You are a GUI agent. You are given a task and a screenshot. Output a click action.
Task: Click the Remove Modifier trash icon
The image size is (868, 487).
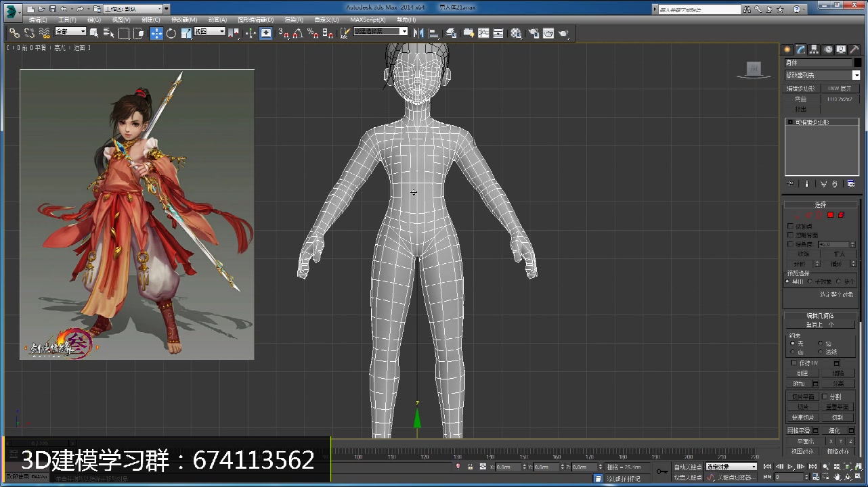[x=834, y=183]
